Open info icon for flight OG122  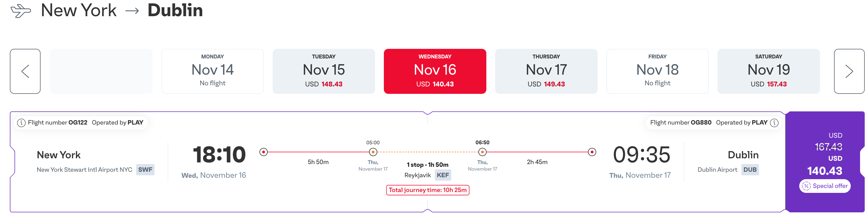pyautogui.click(x=21, y=123)
